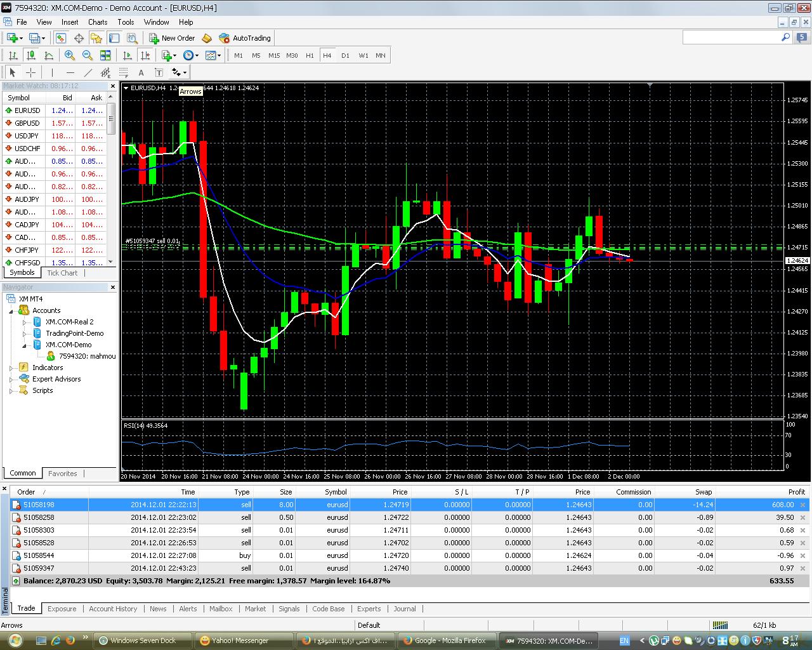Open the Indicators list dropdown

169,55
